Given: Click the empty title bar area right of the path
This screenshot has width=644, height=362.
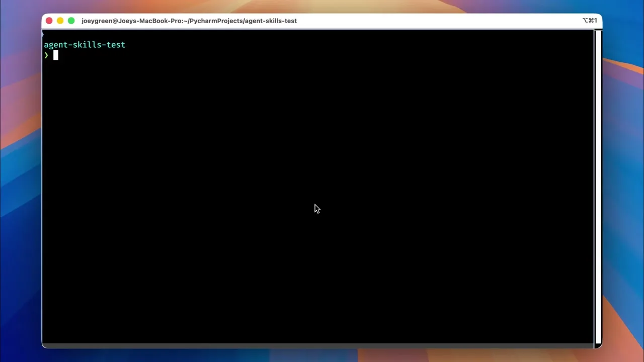Looking at the screenshot, I should 438,21.
